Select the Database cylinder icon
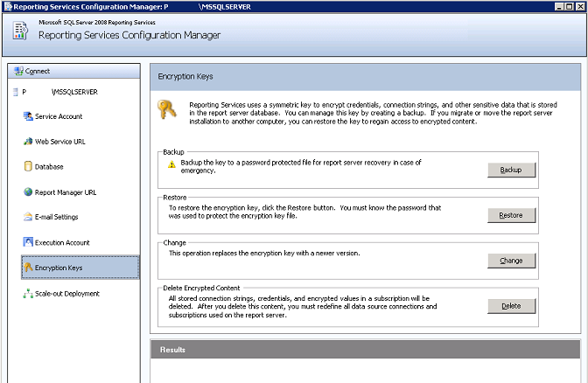 (x=28, y=166)
